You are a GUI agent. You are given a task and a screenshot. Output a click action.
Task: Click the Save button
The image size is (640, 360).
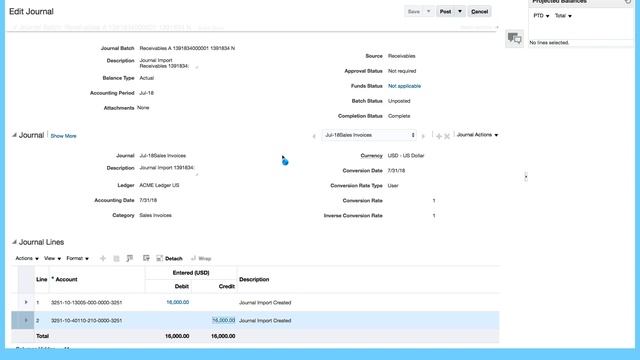[x=414, y=11]
